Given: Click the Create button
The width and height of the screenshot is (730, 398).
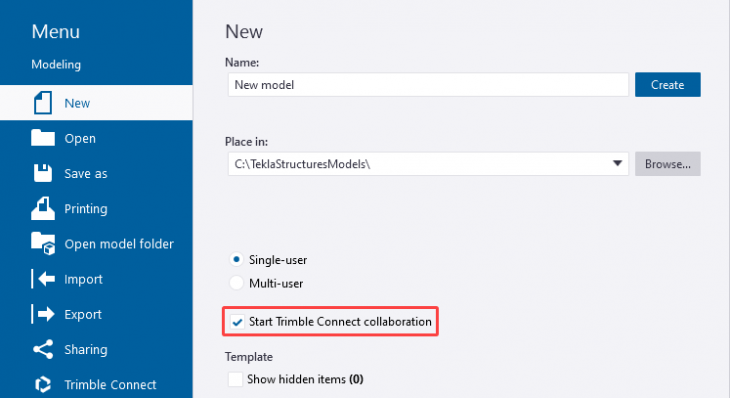Looking at the screenshot, I should coord(668,85).
